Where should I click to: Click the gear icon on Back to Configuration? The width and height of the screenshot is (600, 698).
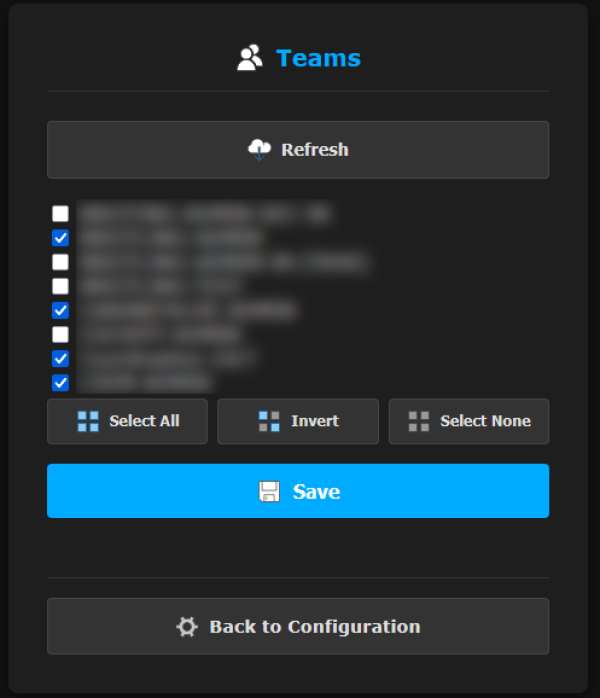[187, 627]
